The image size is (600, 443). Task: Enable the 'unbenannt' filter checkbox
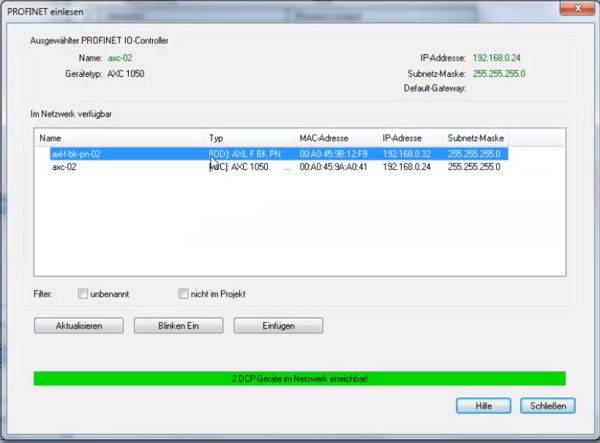tap(83, 294)
